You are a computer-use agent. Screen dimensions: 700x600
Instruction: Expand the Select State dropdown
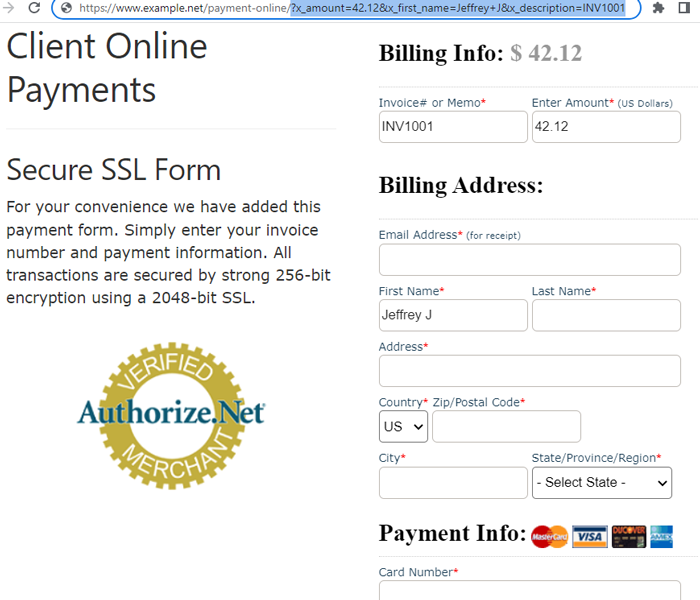(602, 483)
